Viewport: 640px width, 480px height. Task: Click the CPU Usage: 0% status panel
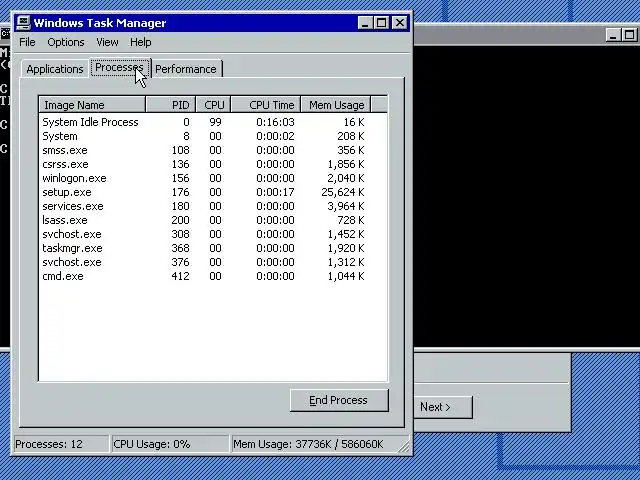point(170,444)
